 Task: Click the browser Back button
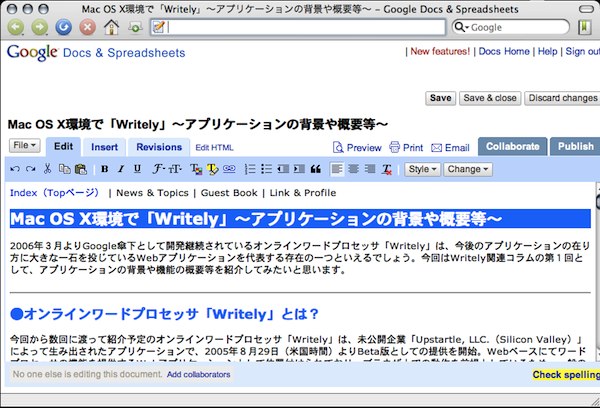(16, 27)
